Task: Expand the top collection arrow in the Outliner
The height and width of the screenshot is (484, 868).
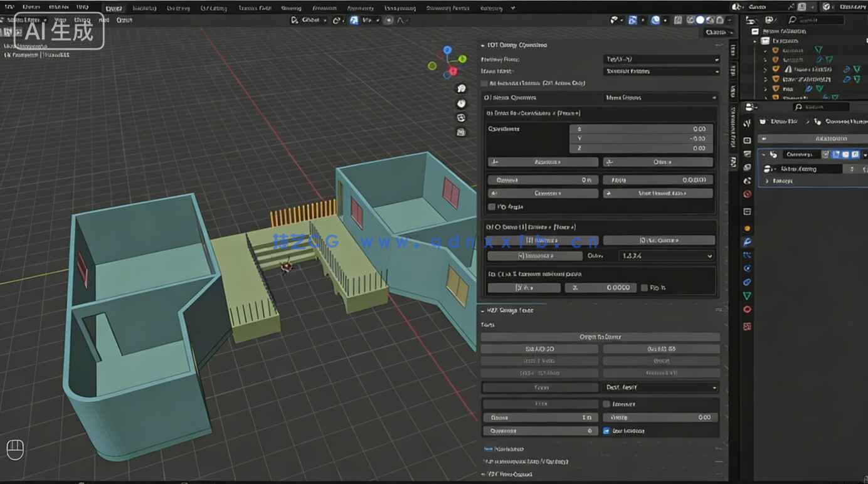Action: [755, 41]
